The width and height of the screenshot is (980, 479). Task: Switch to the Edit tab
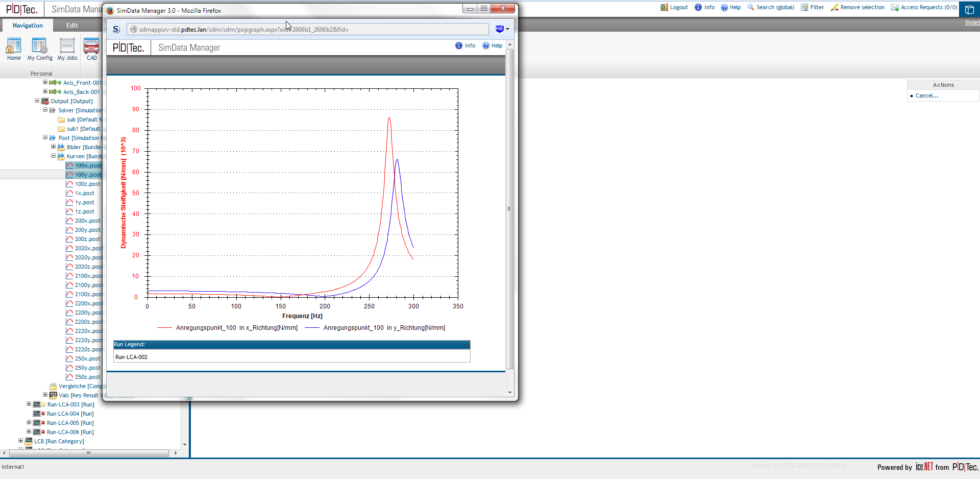(x=72, y=25)
